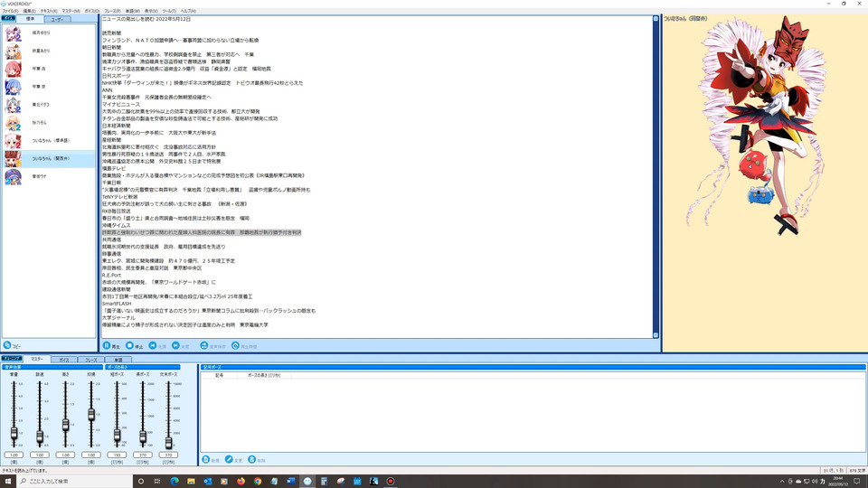
Task: Open the フレーズ menu in menu bar
Action: (x=112, y=11)
